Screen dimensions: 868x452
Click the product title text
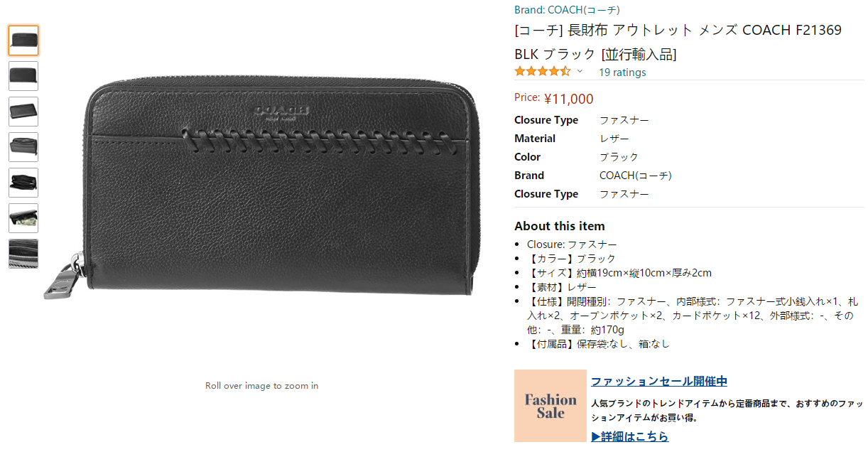point(678,42)
